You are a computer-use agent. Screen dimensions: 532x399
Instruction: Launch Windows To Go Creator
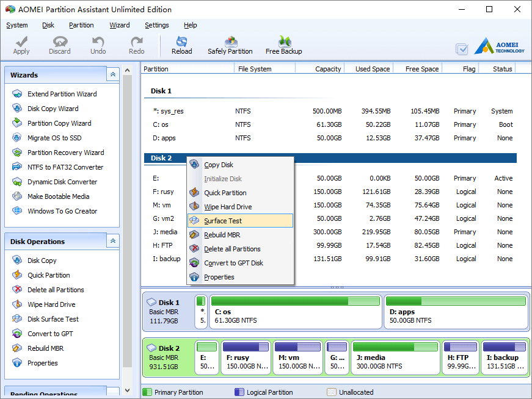[x=62, y=211]
